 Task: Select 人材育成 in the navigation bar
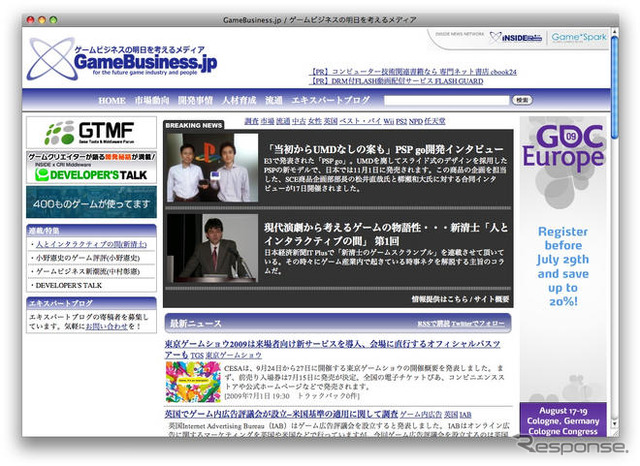[239, 100]
